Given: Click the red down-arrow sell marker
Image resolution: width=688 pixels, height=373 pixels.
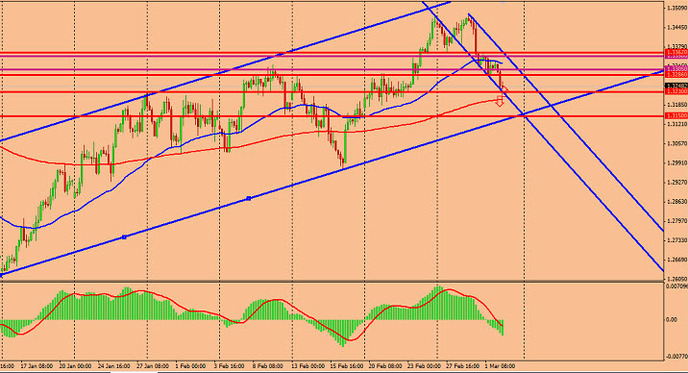Looking at the screenshot, I should [500, 101].
